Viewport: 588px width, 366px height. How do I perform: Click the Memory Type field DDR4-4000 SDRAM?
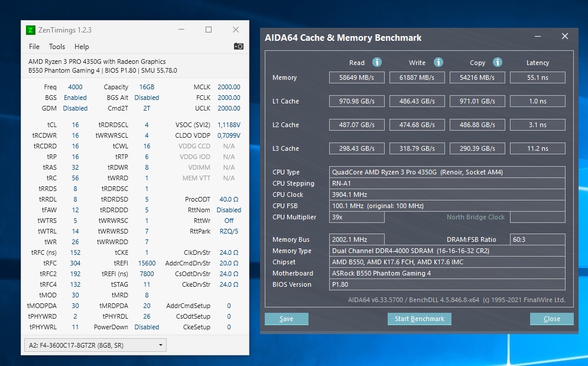click(447, 251)
